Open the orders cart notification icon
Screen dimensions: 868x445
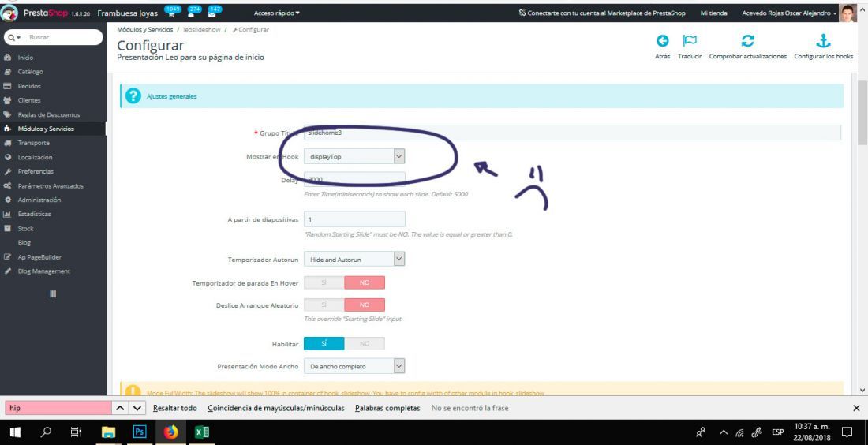click(x=174, y=12)
